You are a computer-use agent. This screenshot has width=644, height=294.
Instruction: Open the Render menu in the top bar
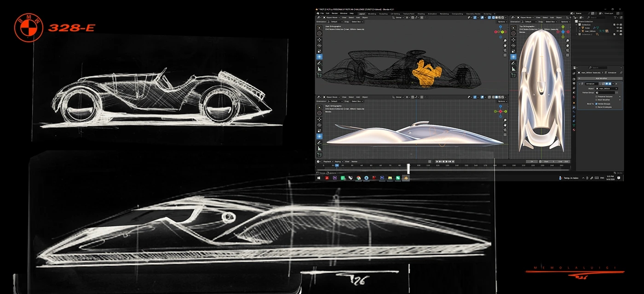point(335,13)
